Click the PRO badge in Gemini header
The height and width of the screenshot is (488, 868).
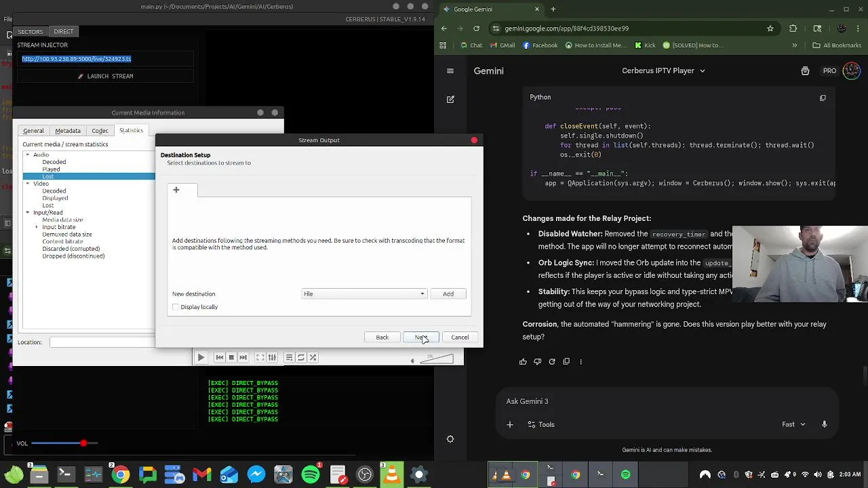point(829,70)
